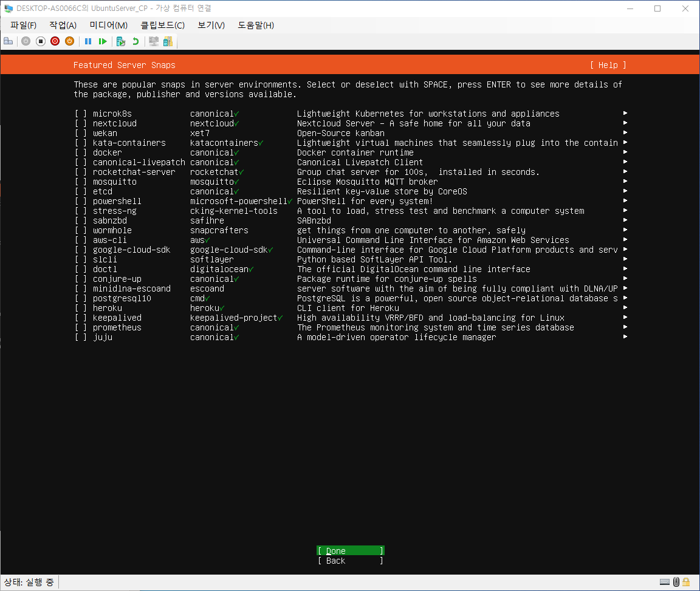
Task: Click publisher text snapcrafters
Action: [219, 230]
